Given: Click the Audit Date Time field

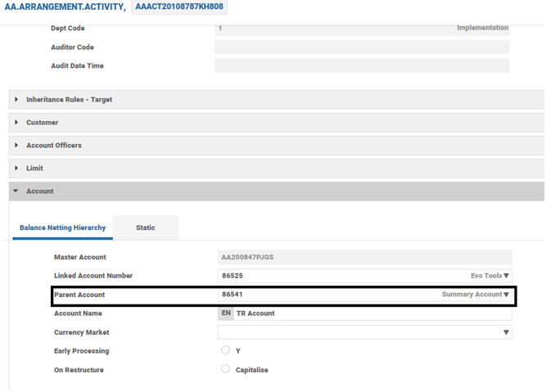Looking at the screenshot, I should (362, 66).
